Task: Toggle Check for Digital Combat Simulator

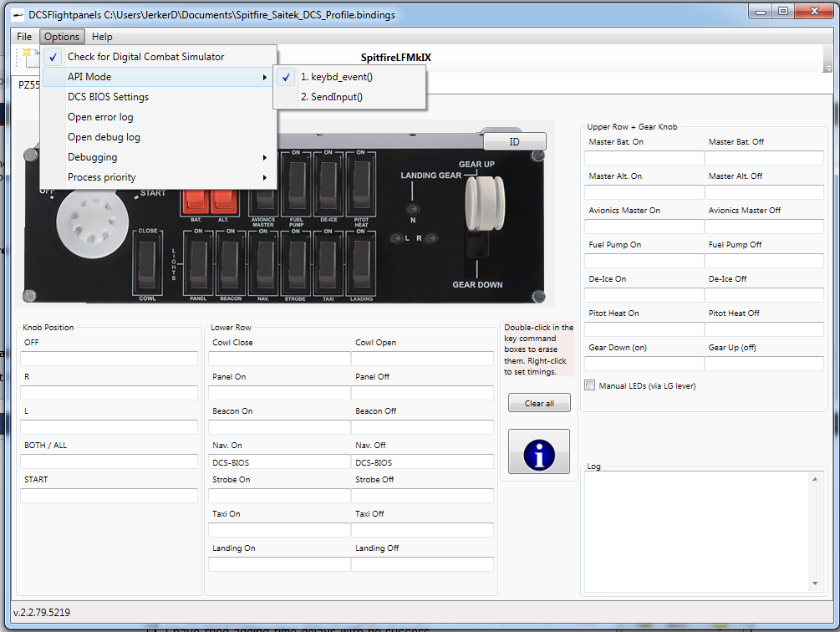Action: [159, 57]
